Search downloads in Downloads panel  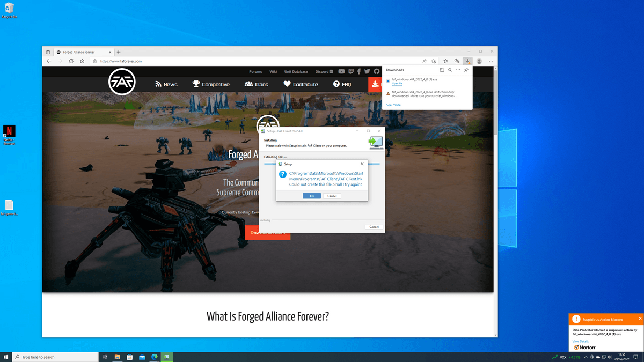[450, 70]
